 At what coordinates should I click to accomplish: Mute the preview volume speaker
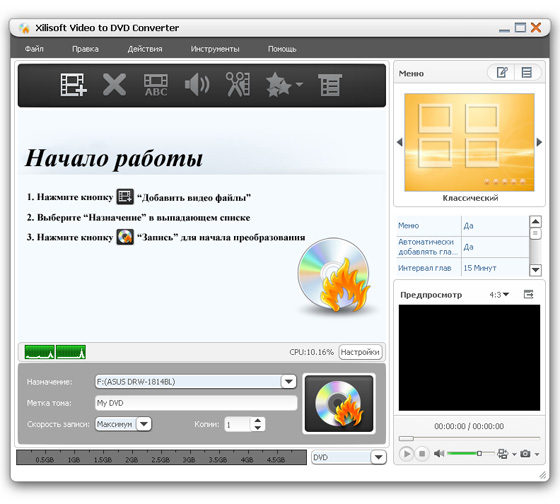(x=439, y=454)
